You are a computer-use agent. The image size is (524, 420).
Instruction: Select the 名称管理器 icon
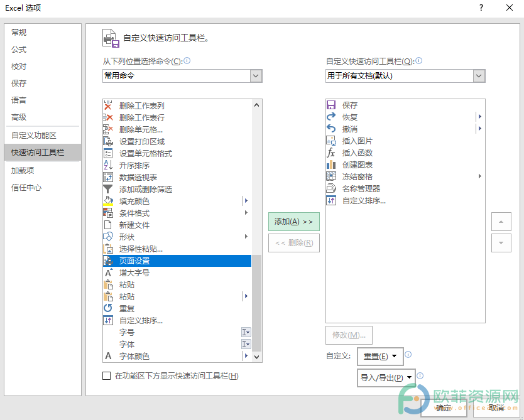(331, 188)
